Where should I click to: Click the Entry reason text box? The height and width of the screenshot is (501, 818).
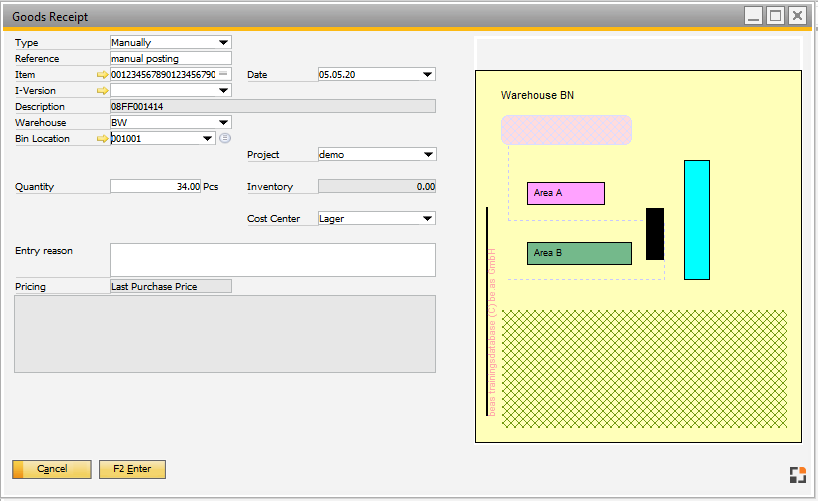pyautogui.click(x=272, y=259)
